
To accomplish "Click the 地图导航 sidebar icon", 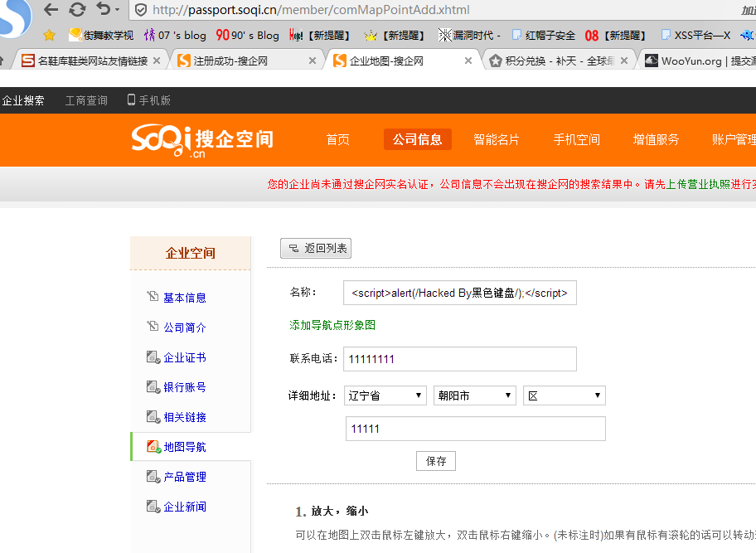I will click(x=154, y=447).
